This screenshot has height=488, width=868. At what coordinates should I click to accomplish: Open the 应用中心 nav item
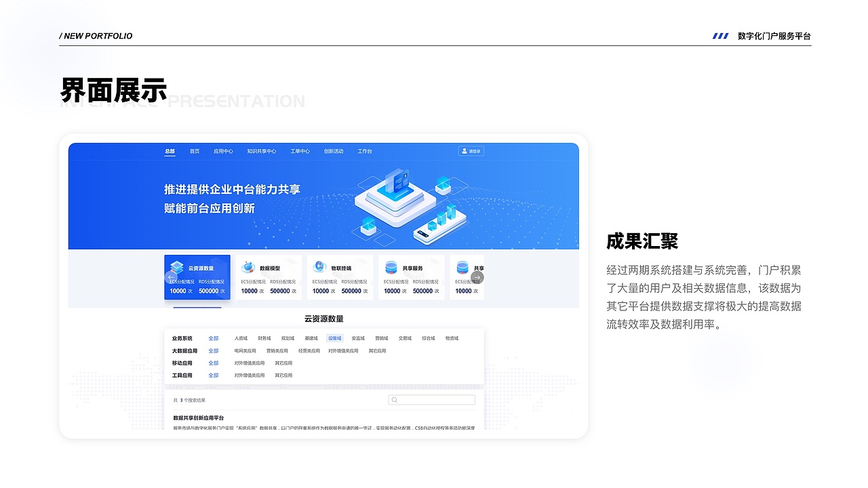(223, 151)
